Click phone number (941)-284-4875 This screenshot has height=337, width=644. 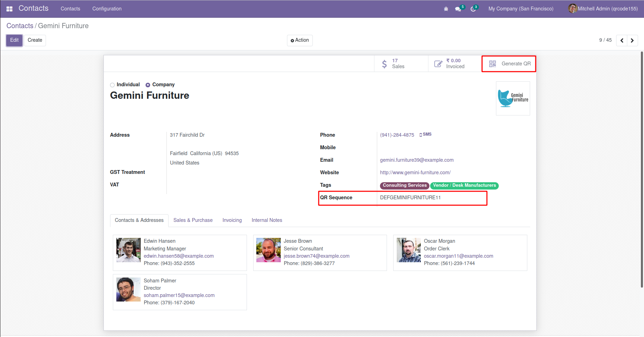(x=397, y=135)
